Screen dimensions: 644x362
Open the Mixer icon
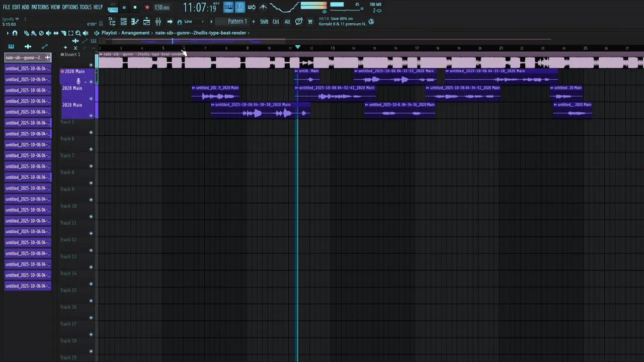pos(158,22)
